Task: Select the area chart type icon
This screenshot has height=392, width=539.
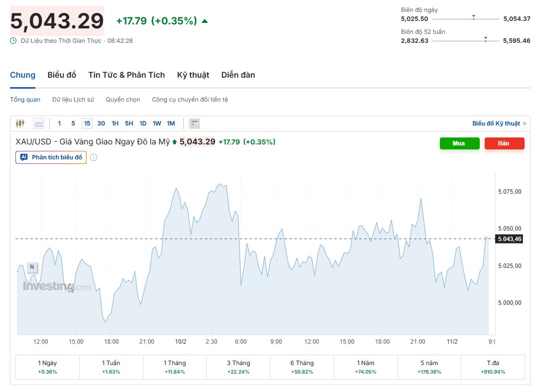Action: (39, 124)
